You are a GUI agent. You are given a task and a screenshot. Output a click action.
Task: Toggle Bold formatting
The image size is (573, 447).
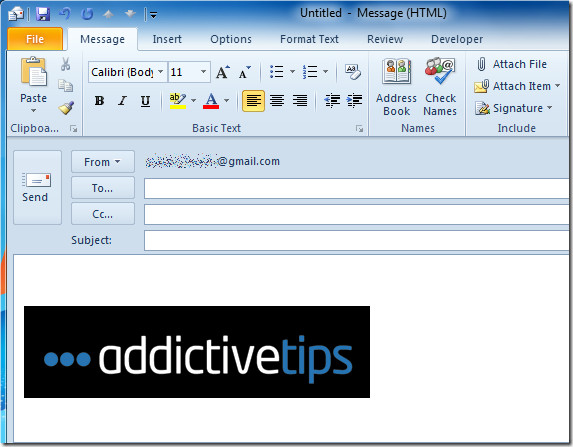coord(99,101)
